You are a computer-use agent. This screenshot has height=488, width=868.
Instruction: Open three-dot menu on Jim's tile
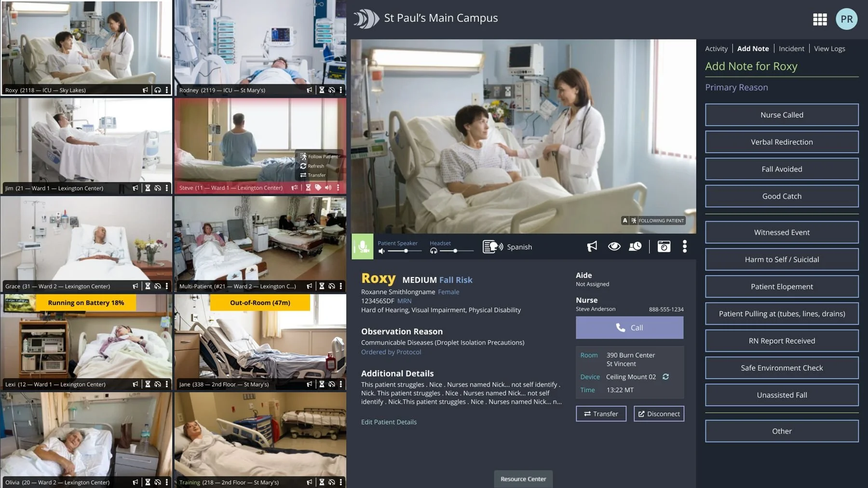click(167, 188)
